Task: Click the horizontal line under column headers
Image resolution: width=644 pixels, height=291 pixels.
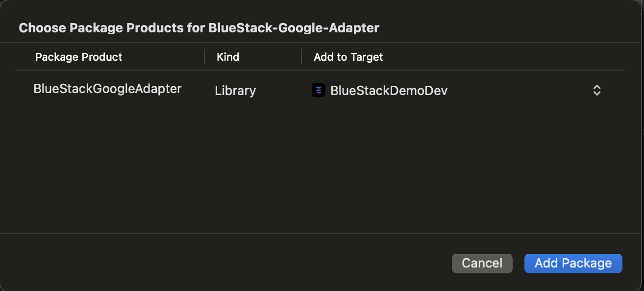Action: point(321,70)
